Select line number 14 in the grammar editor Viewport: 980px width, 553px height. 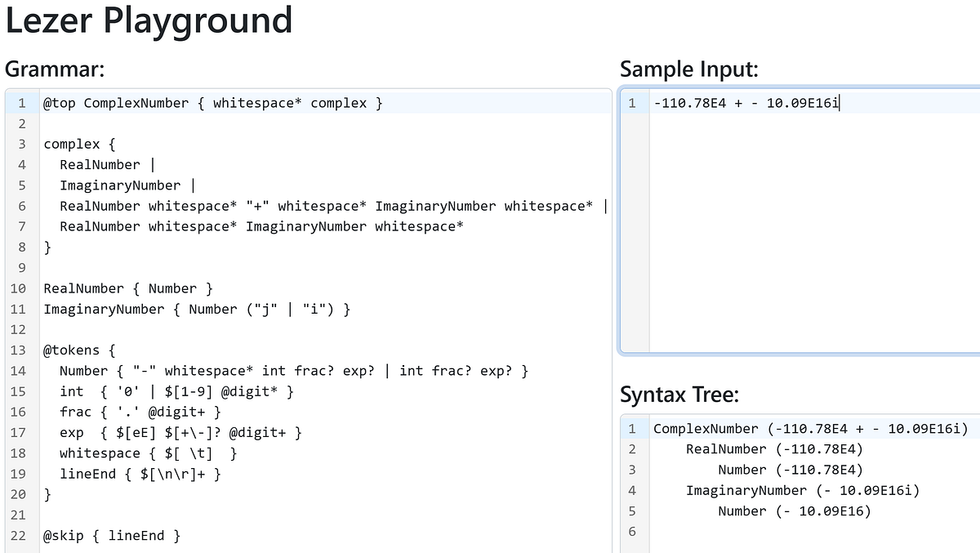tap(20, 370)
